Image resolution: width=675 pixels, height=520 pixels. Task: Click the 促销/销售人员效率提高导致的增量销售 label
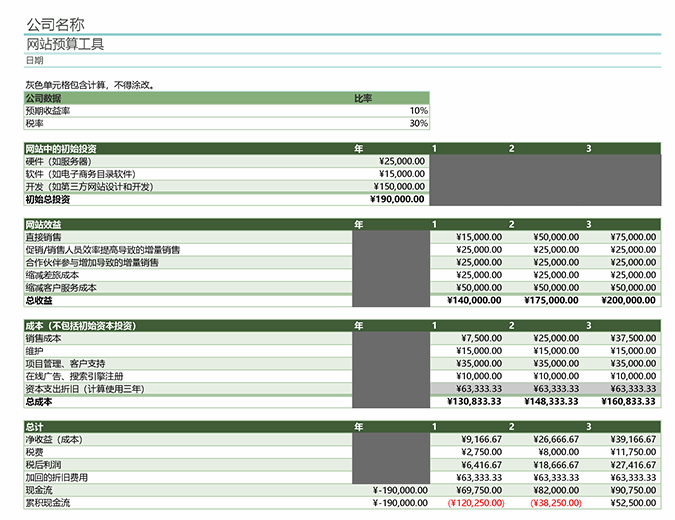(x=103, y=250)
